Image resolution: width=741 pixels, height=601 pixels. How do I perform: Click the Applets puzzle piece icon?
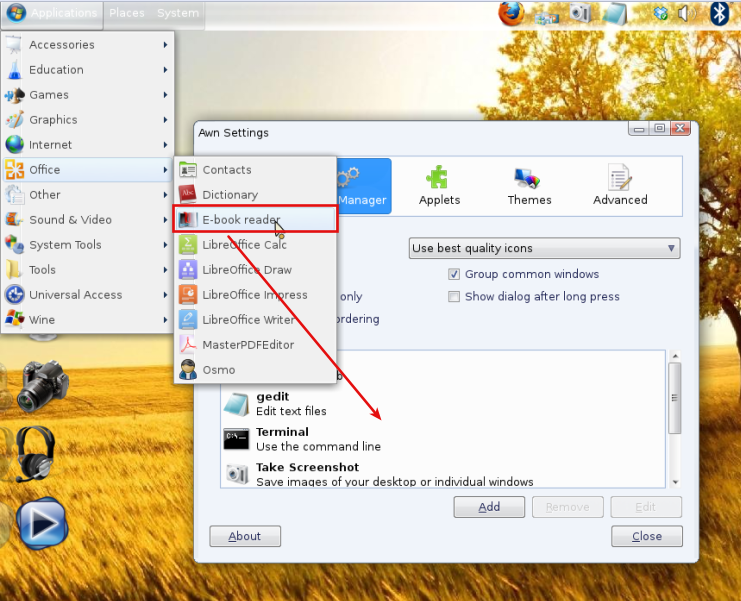pos(438,177)
